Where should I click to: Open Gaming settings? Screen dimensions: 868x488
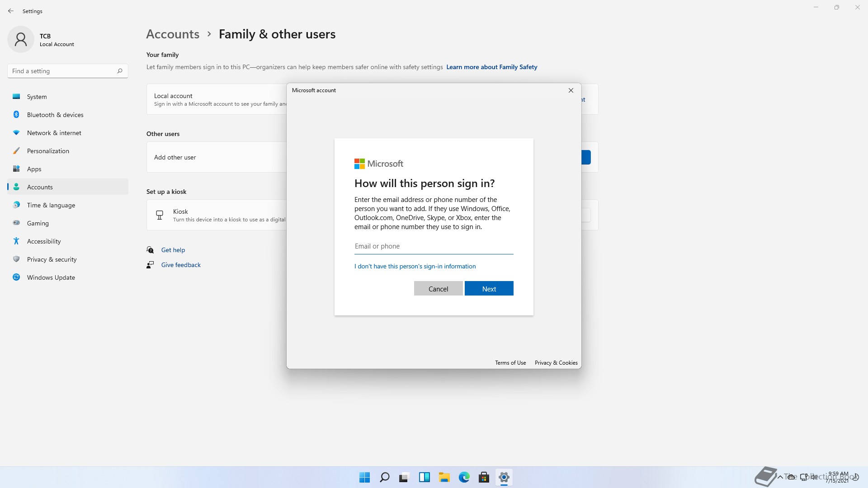click(68, 223)
